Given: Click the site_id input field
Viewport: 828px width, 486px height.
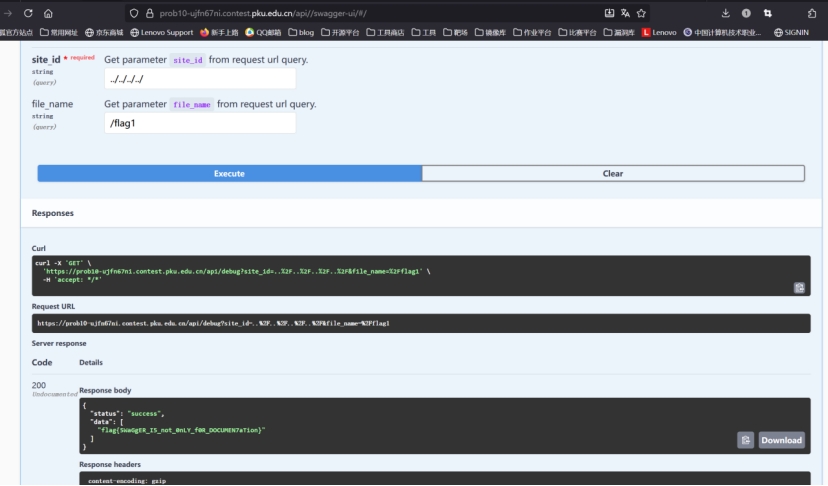Looking at the screenshot, I should [x=200, y=79].
